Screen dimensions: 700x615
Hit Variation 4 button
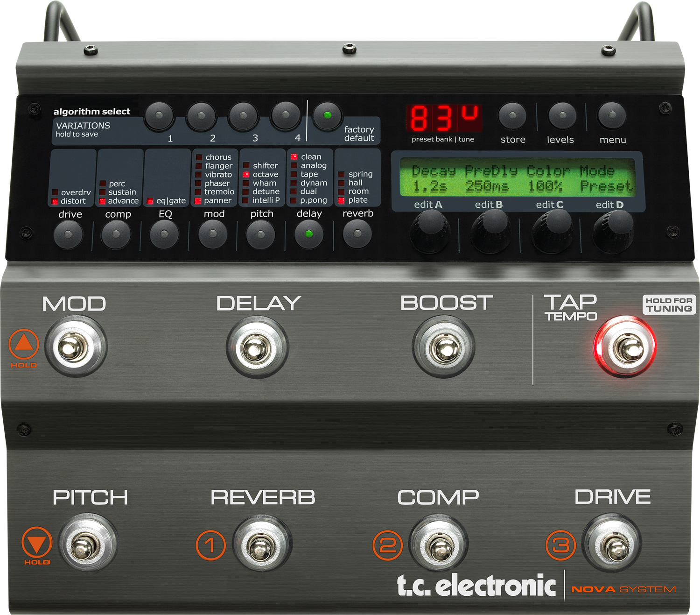click(286, 115)
